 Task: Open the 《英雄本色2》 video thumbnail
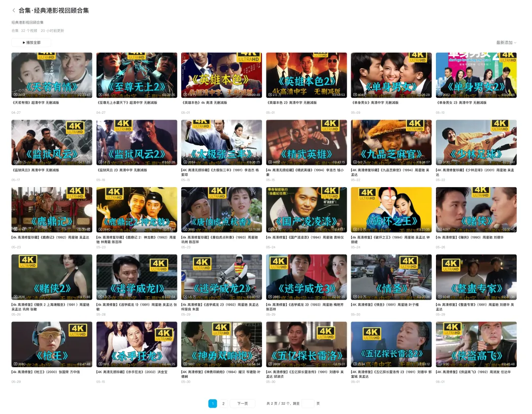point(306,75)
